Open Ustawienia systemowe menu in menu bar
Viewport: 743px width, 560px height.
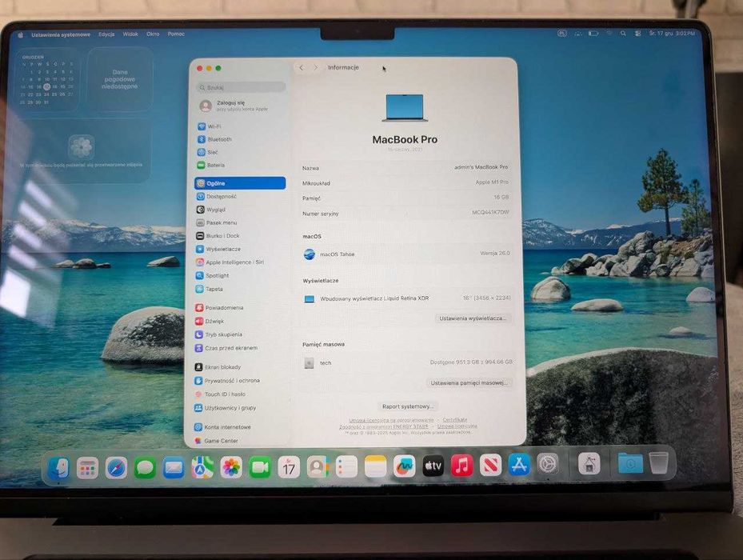tap(61, 34)
